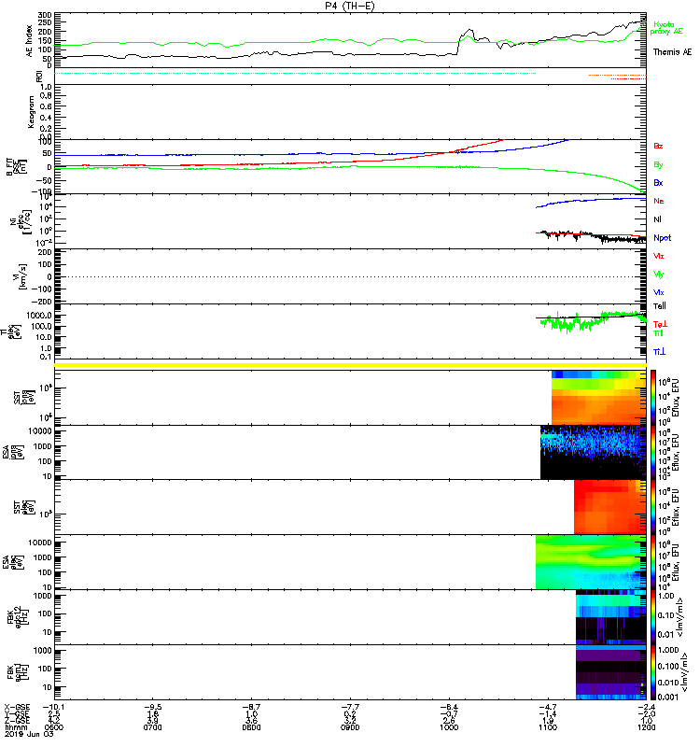Select the blue Npot legend entry
The image size is (700, 747).
coord(663,238)
